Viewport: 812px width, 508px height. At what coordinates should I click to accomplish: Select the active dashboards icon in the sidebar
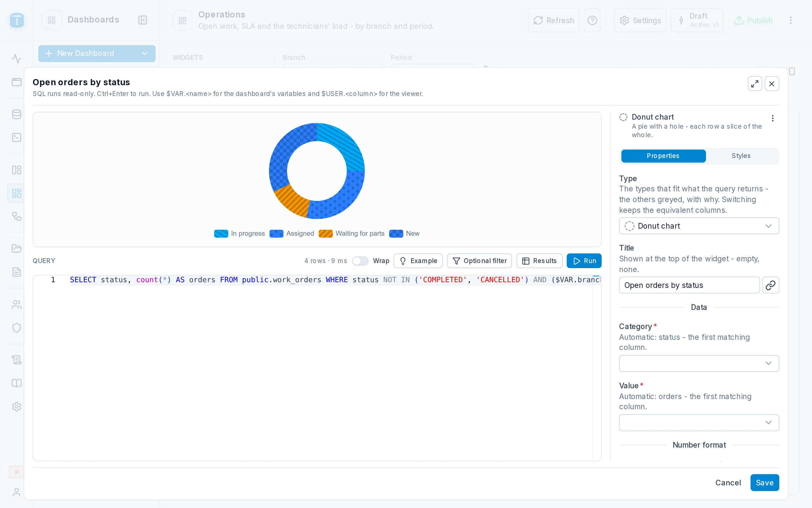[16, 193]
